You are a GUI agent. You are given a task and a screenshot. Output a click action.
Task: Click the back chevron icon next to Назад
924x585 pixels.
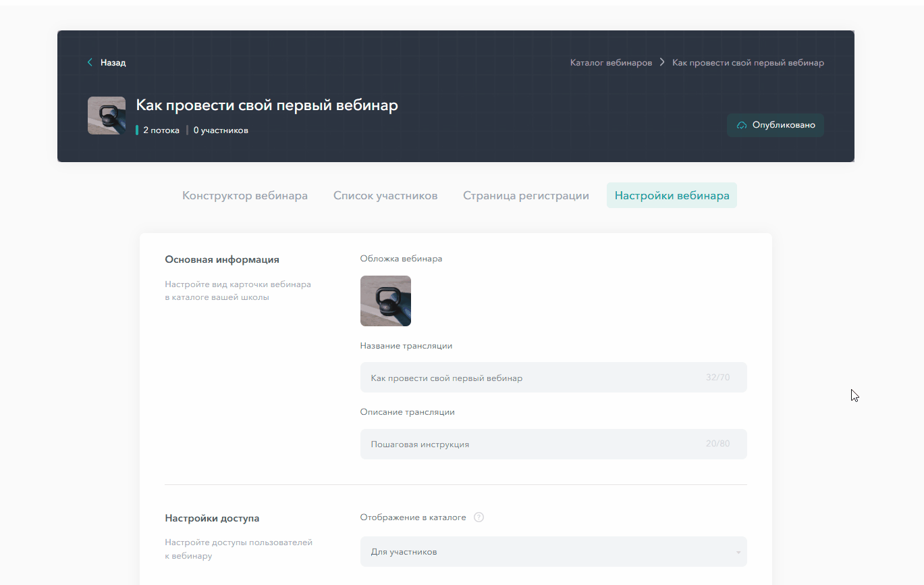coord(90,63)
